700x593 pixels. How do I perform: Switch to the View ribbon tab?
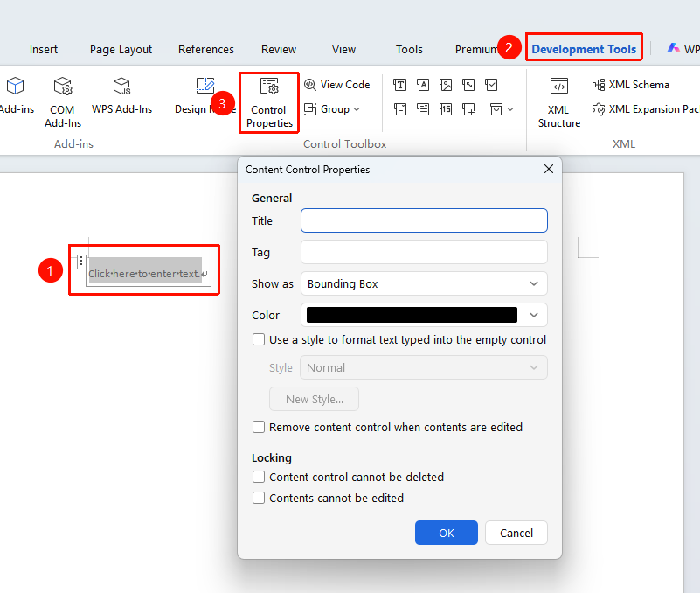pyautogui.click(x=343, y=49)
